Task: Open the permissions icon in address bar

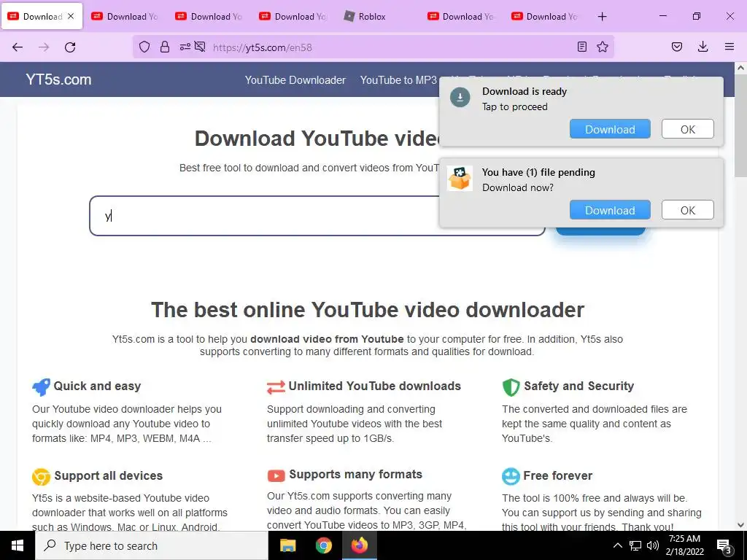Action: [185, 47]
